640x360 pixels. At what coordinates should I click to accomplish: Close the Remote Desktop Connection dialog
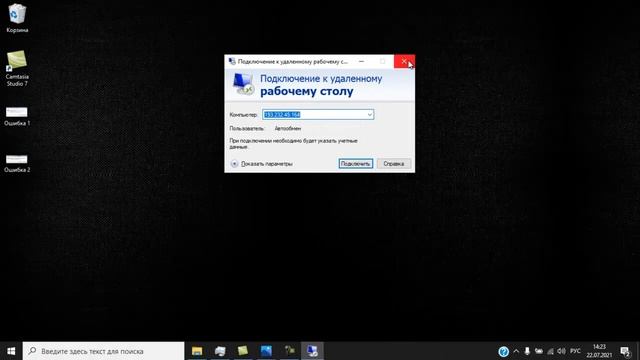pyautogui.click(x=404, y=62)
